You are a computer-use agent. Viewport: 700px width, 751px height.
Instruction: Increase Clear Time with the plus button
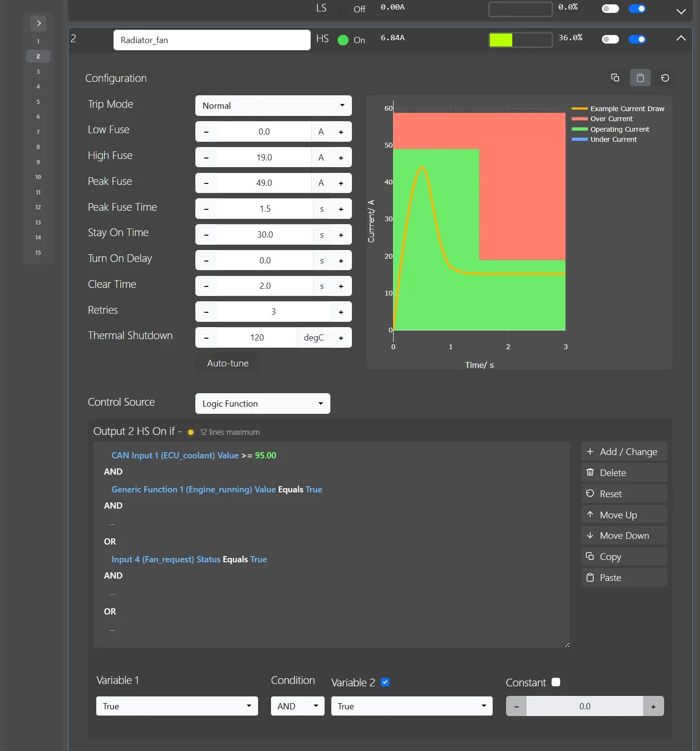(341, 286)
